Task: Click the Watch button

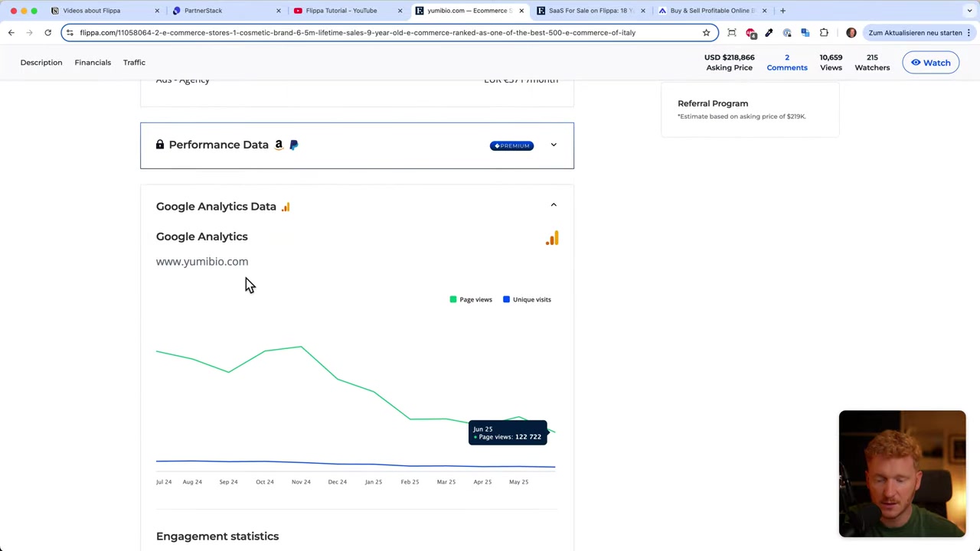Action: [x=930, y=63]
